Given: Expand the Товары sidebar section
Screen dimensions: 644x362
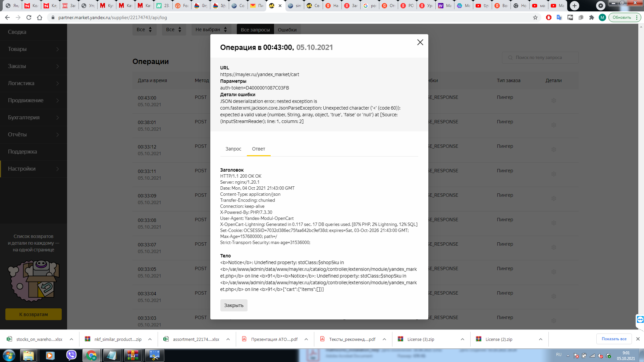Looking at the screenshot, I should (x=34, y=49).
